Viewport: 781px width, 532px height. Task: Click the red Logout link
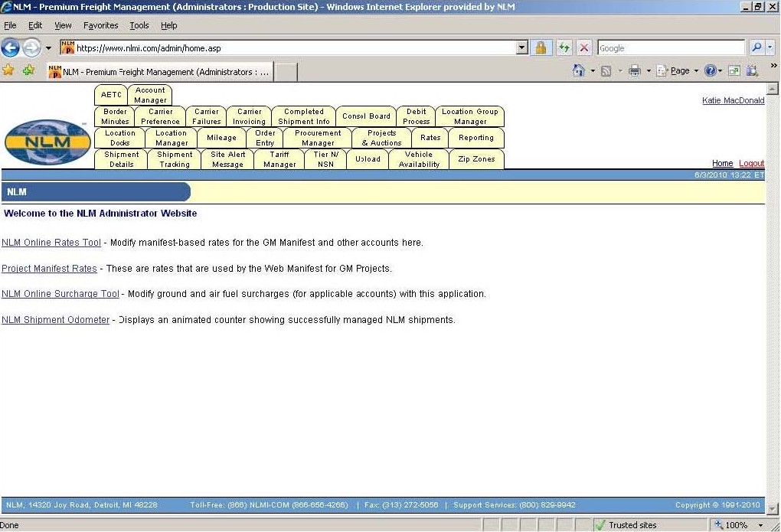tap(751, 163)
